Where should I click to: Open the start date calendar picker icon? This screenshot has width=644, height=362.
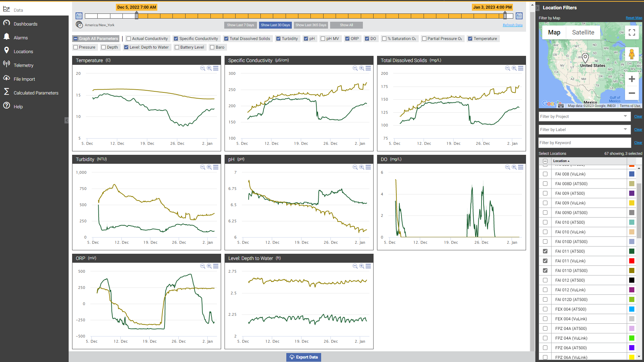(79, 16)
